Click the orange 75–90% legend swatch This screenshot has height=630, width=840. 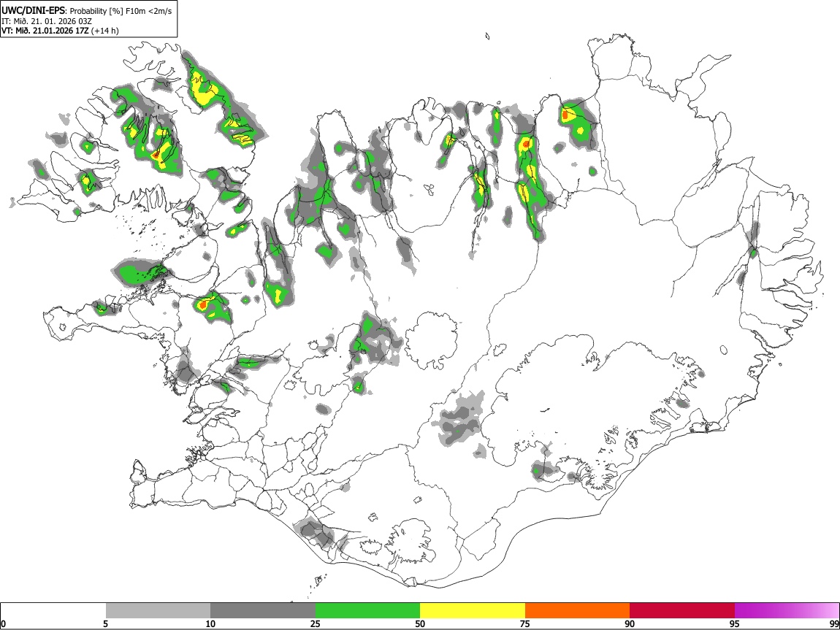click(x=577, y=611)
